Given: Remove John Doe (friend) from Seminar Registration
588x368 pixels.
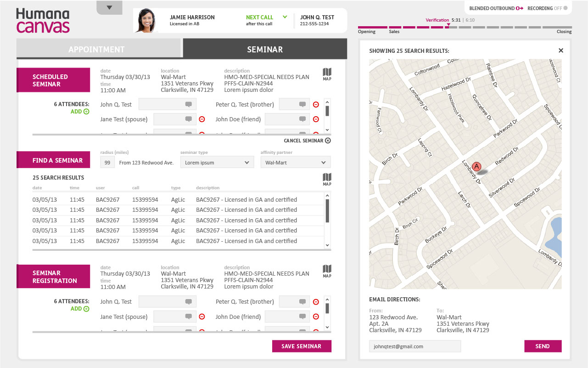Looking at the screenshot, I should 316,317.
